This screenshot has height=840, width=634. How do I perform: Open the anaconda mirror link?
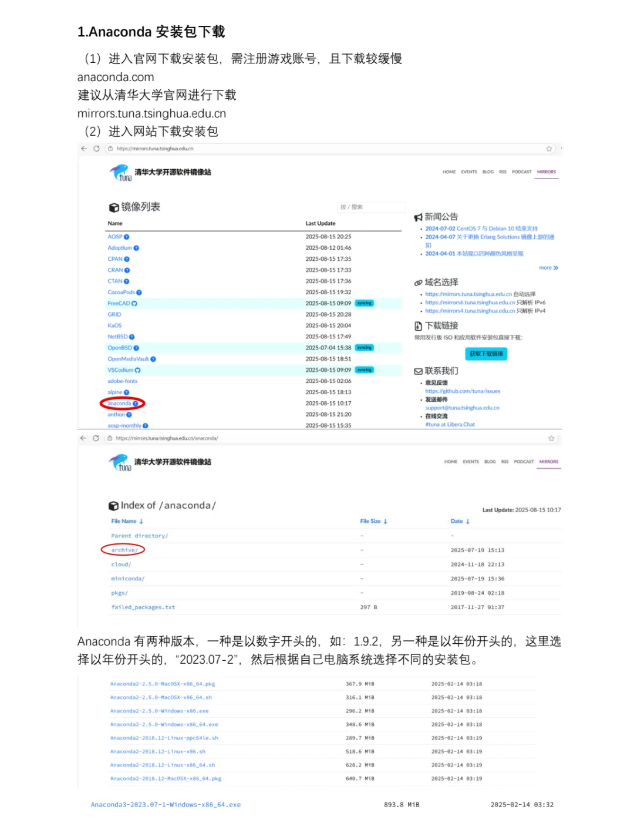(119, 404)
